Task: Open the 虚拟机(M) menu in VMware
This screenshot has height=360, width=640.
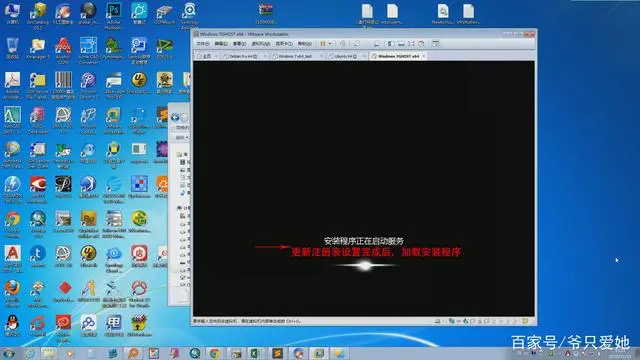Action: [261, 44]
